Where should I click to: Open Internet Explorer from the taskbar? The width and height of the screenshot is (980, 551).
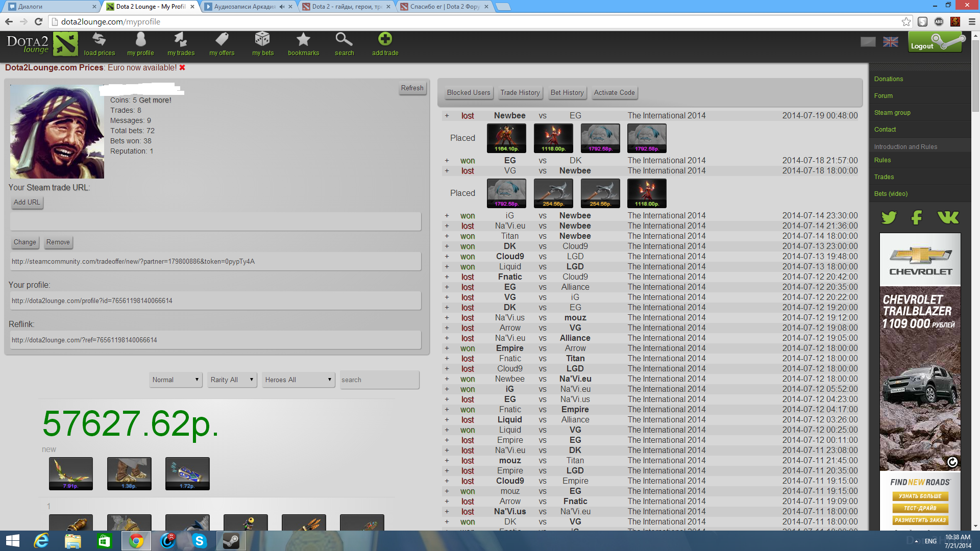coord(41,541)
